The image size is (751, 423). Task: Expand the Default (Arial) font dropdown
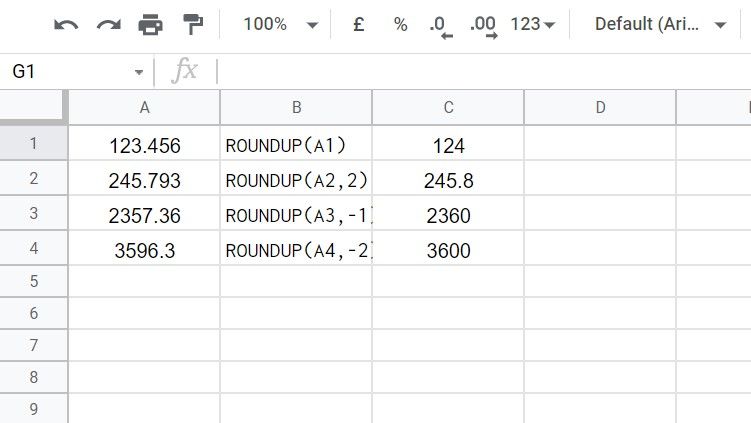pyautogui.click(x=660, y=25)
